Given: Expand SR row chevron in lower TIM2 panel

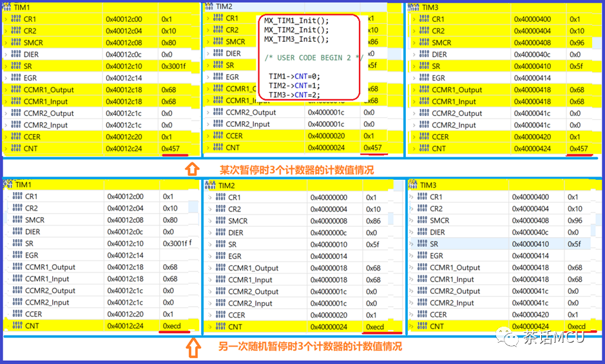Looking at the screenshot, I should (210, 244).
